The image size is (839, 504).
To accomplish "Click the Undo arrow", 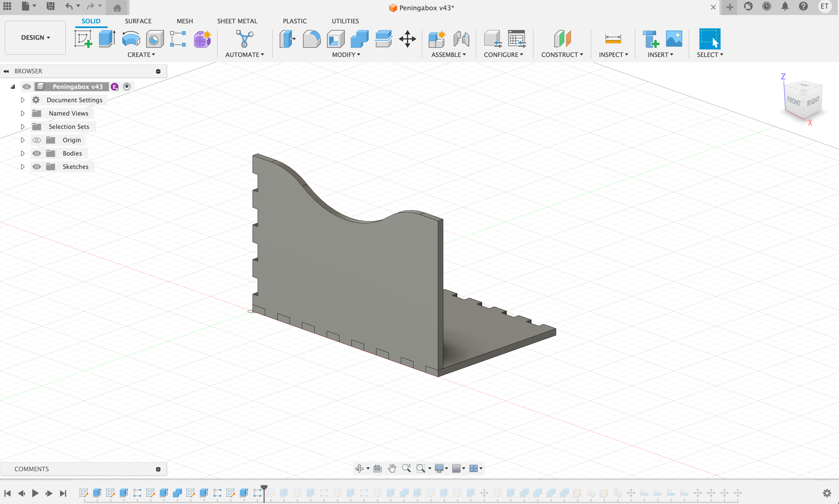I will click(69, 6).
